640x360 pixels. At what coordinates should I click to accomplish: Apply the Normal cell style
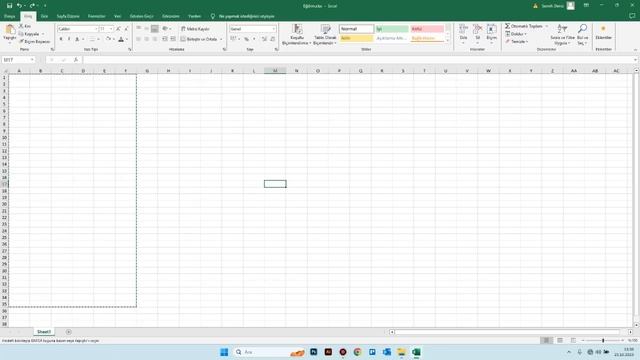click(x=356, y=29)
